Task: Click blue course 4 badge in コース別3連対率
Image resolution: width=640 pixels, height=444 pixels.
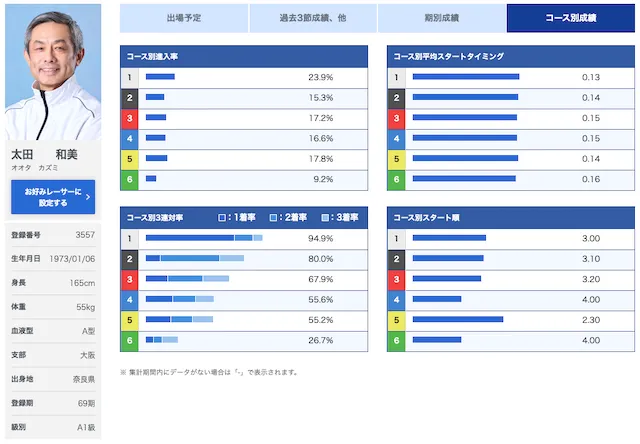Action: (129, 300)
